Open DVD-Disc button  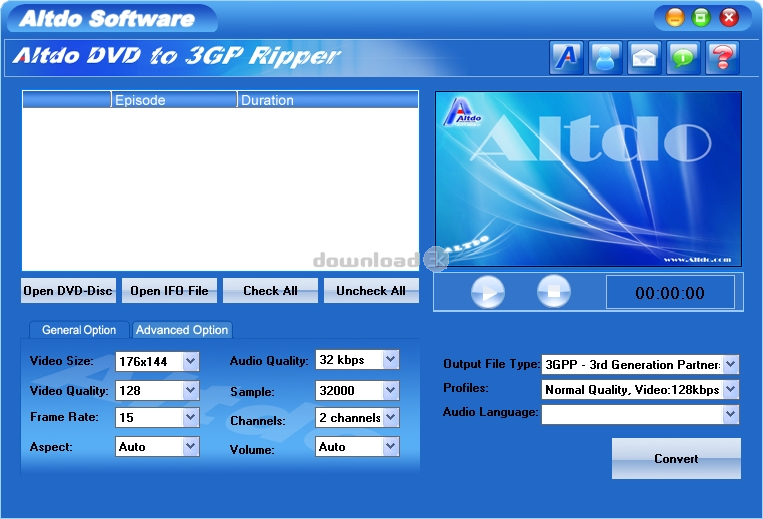(68, 291)
